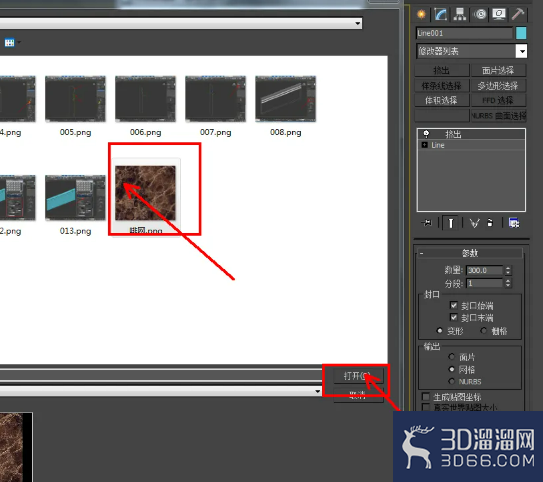
Task: Select the brown marble texture thumbnail
Action: (145, 193)
